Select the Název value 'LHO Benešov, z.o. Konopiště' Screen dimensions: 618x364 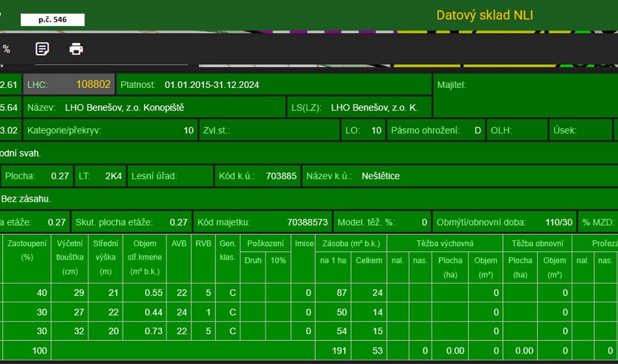(124, 107)
